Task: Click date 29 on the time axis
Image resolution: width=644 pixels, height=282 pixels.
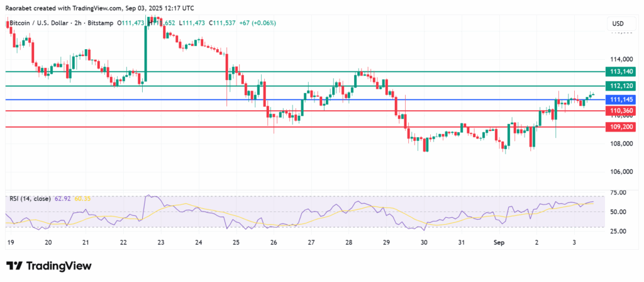Action: (x=386, y=242)
